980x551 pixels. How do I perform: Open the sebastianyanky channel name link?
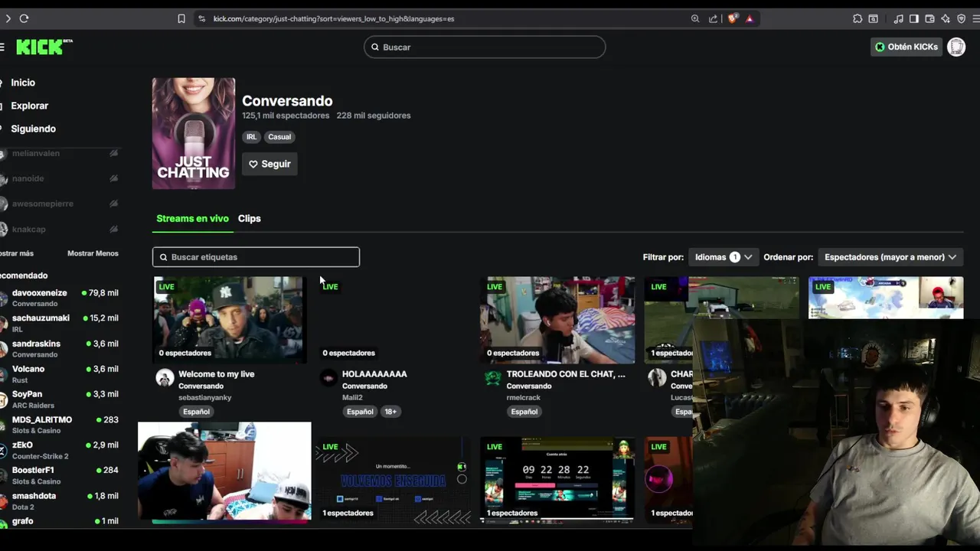[x=204, y=398]
